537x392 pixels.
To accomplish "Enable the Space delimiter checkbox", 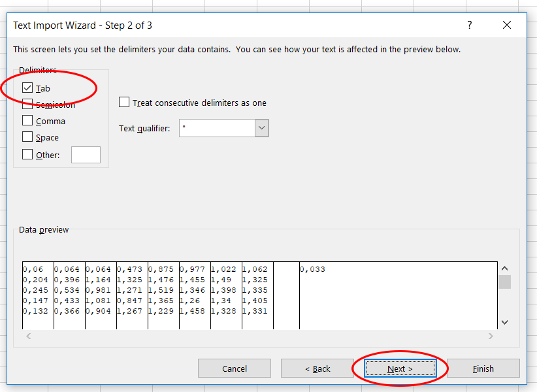I will pyautogui.click(x=27, y=137).
